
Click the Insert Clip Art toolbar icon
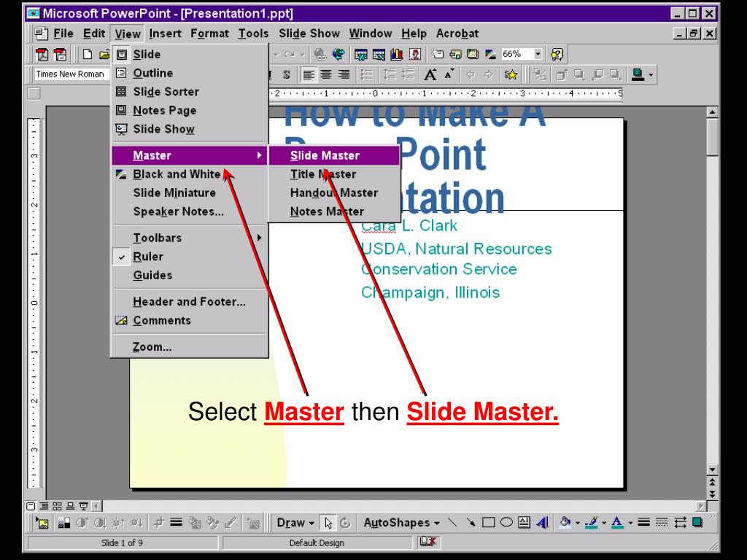414,54
